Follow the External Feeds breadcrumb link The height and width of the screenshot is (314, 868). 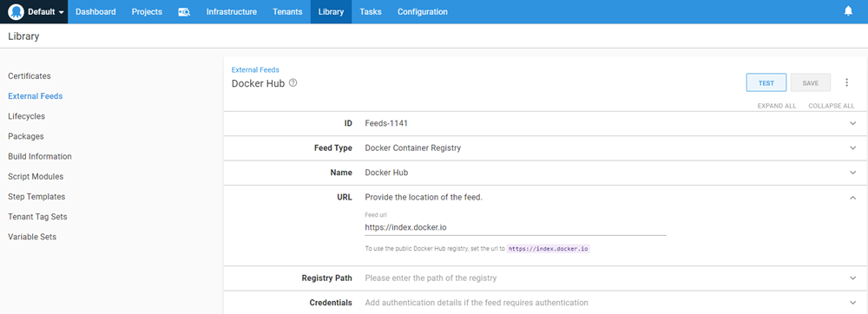255,69
